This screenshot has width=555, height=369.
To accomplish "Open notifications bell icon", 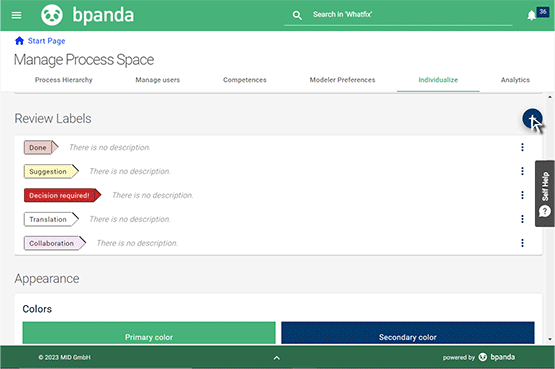I will (531, 15).
